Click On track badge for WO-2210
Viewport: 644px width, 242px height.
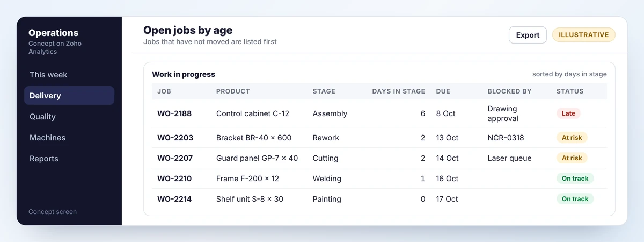[575, 179]
